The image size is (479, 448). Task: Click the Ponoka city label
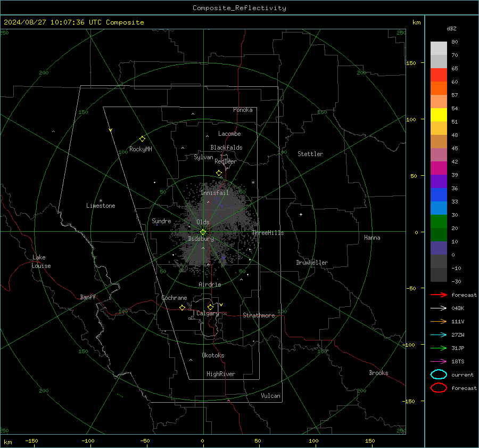tap(243, 110)
